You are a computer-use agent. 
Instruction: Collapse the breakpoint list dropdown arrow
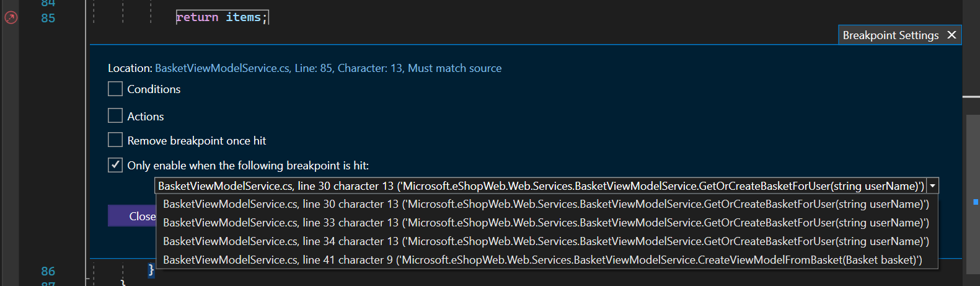pos(932,185)
